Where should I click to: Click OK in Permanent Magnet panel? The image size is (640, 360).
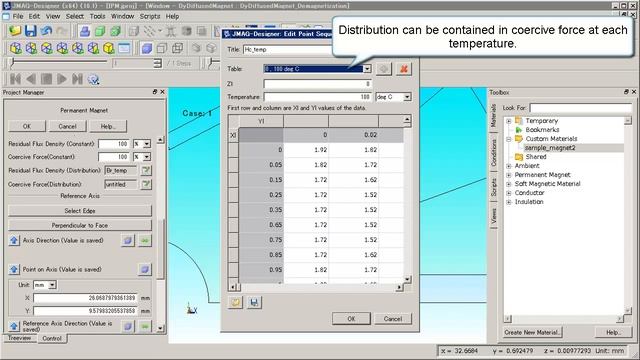coord(27,126)
